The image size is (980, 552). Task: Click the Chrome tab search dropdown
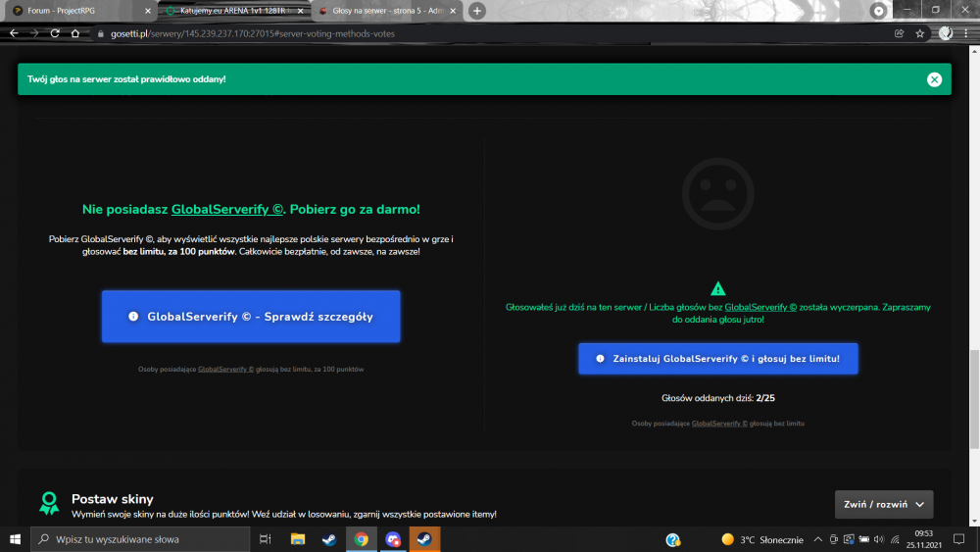point(878,11)
